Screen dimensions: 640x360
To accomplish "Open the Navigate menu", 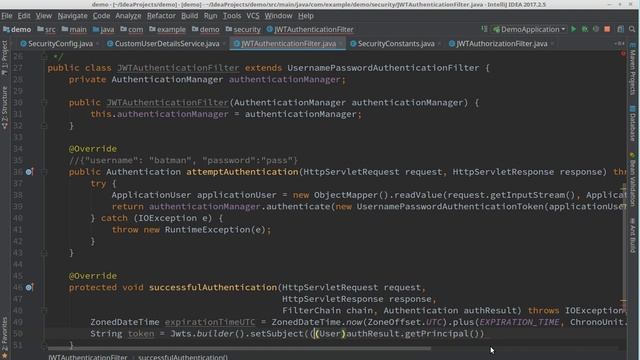I will 72,16.
